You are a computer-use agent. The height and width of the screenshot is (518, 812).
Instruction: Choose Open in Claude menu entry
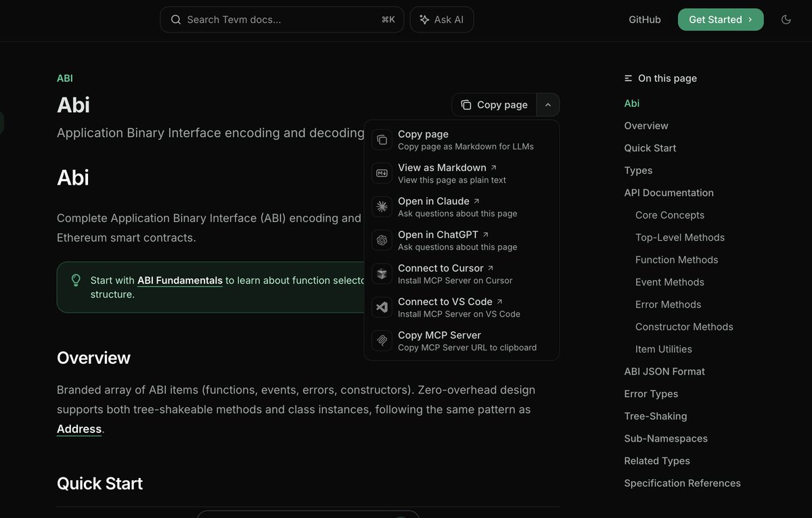click(461, 207)
